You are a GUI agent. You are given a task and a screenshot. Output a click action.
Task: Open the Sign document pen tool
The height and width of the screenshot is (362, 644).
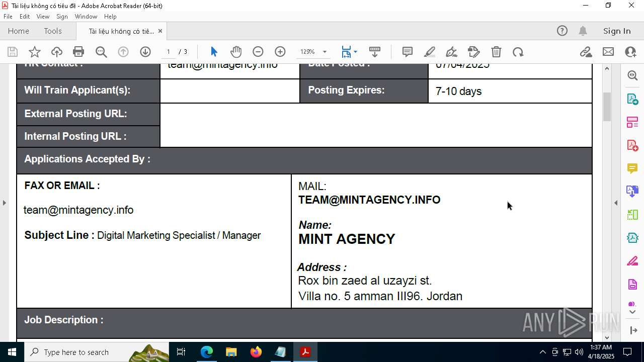[451, 52]
